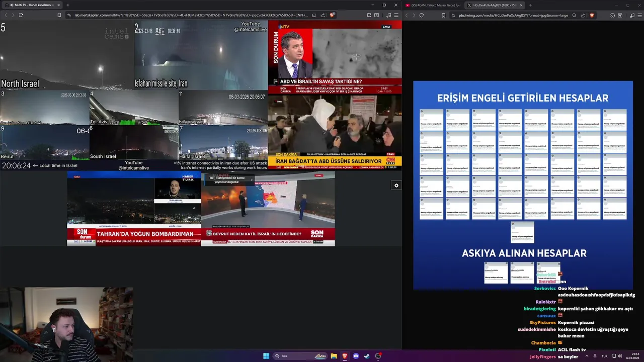Open extensions in the right browser

613,15
